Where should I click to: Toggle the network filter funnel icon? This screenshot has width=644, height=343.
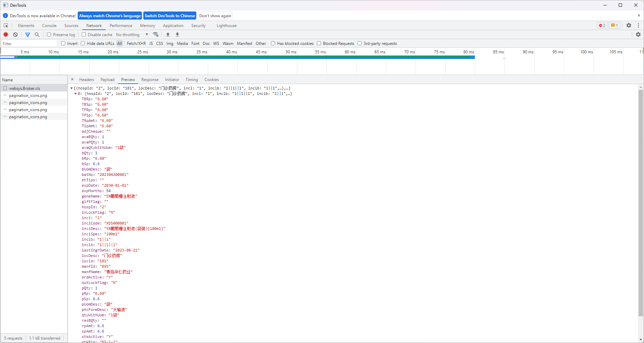(28, 34)
